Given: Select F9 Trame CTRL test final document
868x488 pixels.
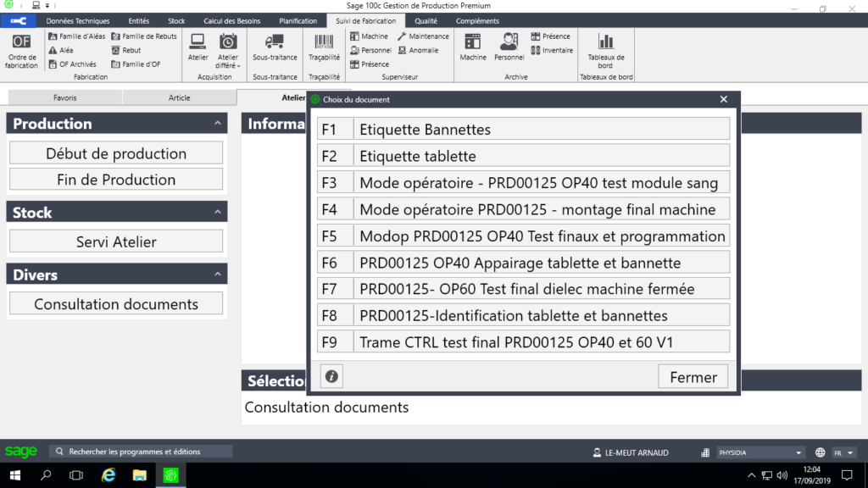Looking at the screenshot, I should click(x=523, y=341).
